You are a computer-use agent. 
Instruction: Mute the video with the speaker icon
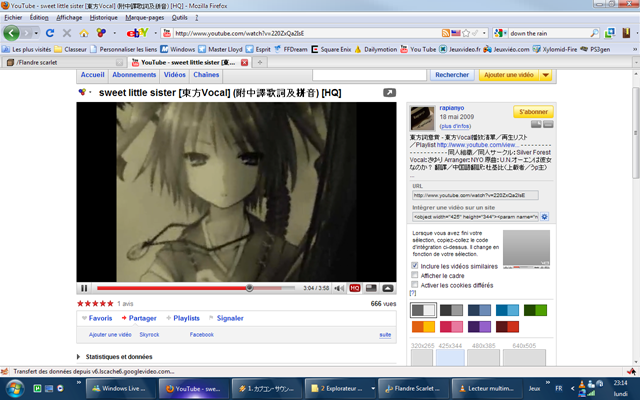338,288
